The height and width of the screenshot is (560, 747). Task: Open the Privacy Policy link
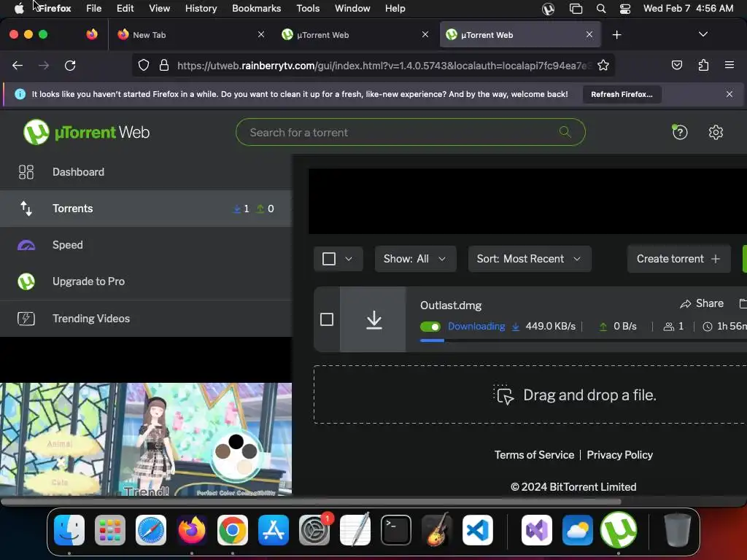pyautogui.click(x=619, y=455)
